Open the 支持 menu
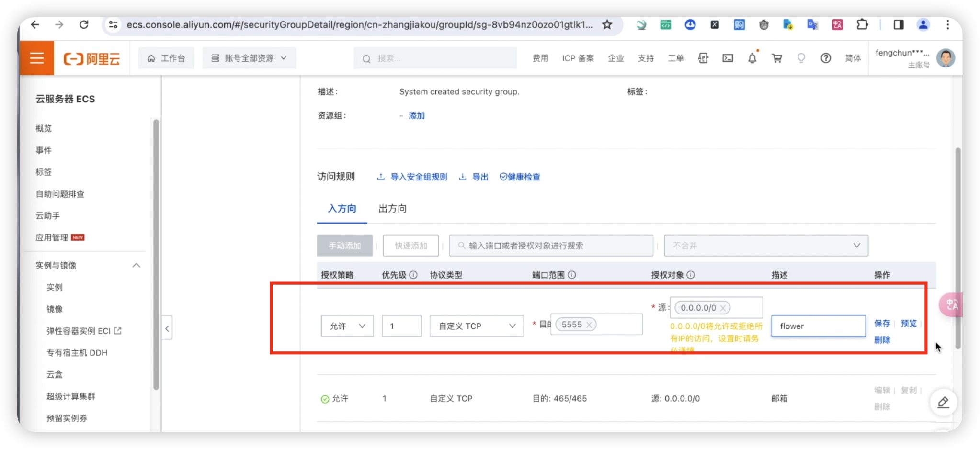 click(646, 58)
